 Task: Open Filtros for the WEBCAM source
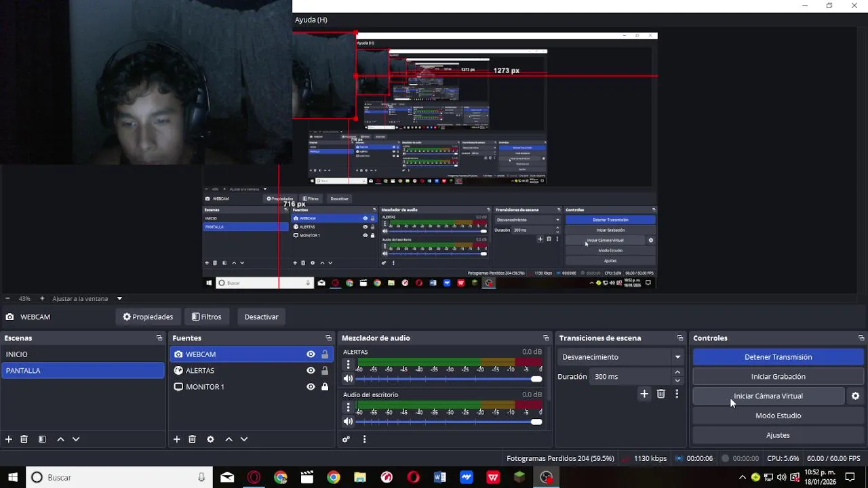[x=206, y=317]
